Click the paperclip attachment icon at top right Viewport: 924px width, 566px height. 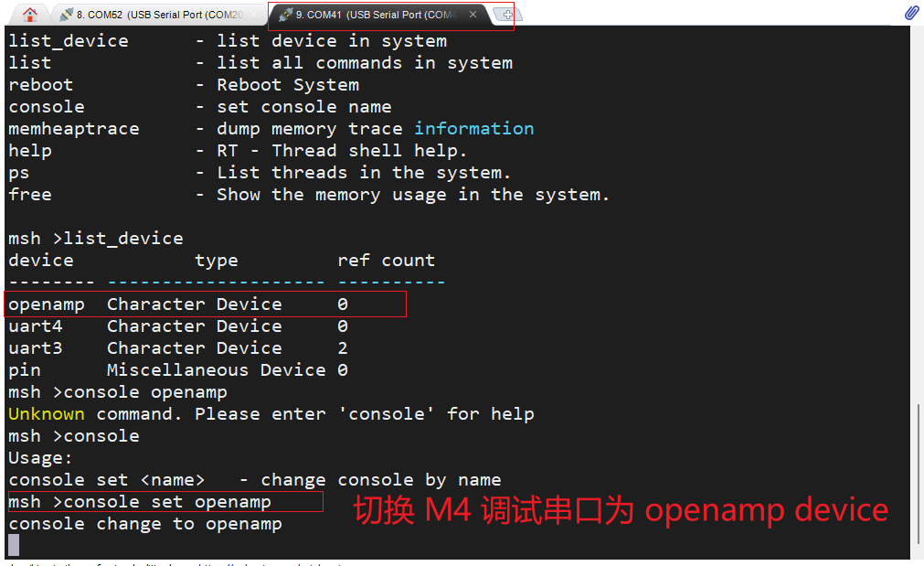[910, 12]
